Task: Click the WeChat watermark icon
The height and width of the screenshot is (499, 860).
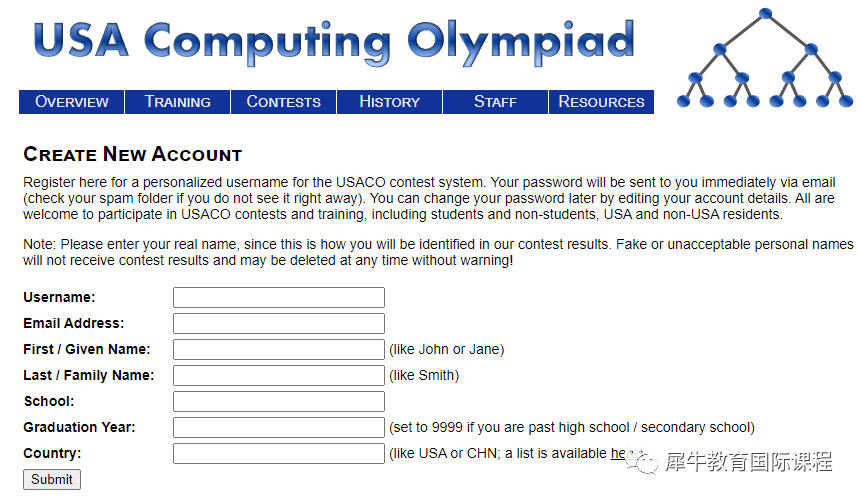Action: [642, 461]
